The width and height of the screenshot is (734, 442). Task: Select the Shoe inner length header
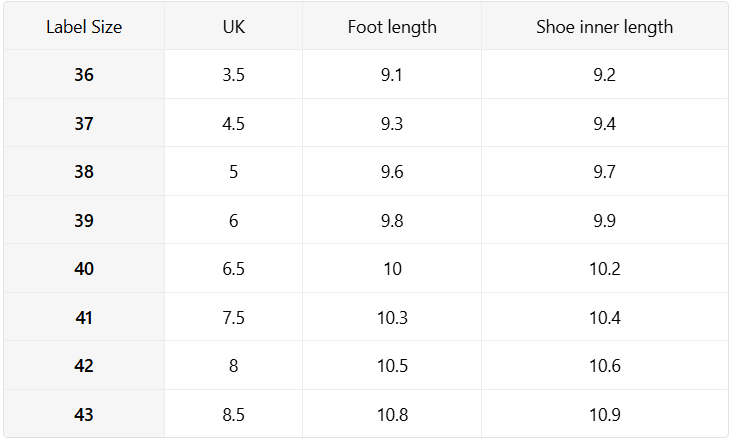(x=604, y=27)
